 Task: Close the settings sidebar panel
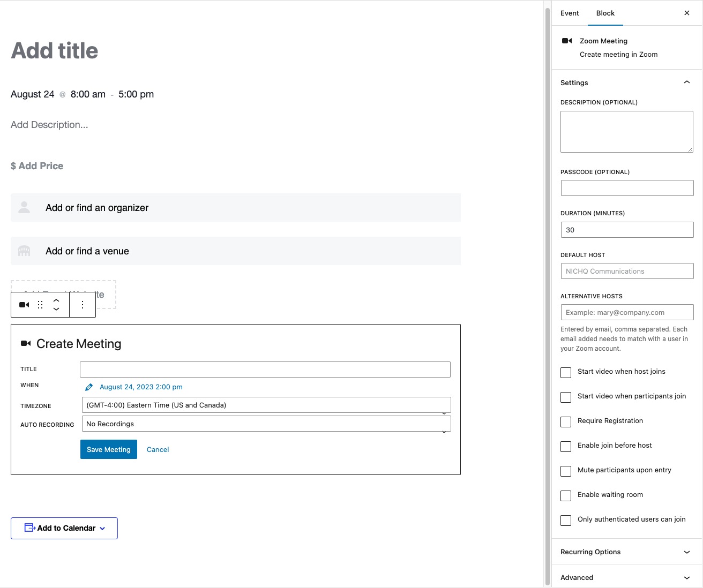(x=687, y=13)
